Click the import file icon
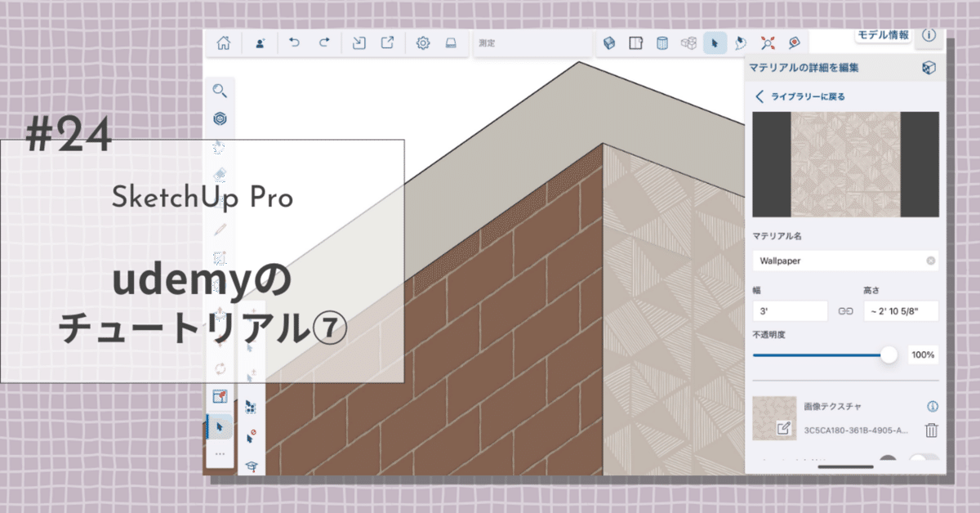Screen dimensions: 980x513 [x=359, y=43]
